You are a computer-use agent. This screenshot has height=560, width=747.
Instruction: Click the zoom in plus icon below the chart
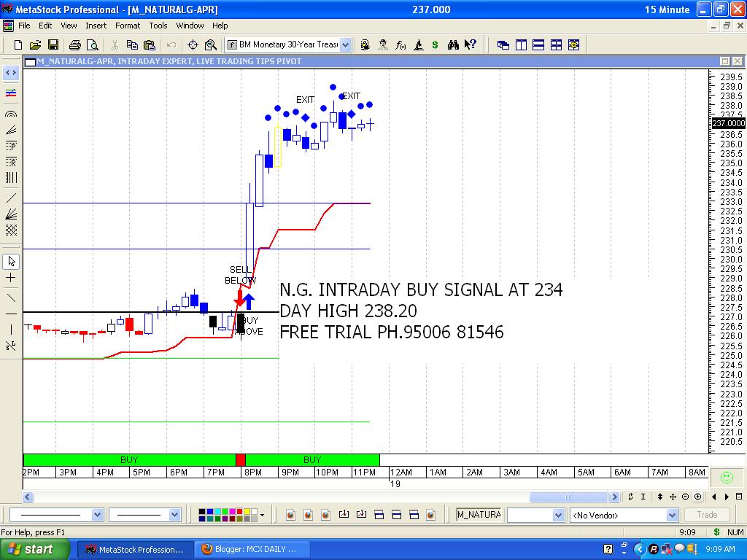pos(698,497)
